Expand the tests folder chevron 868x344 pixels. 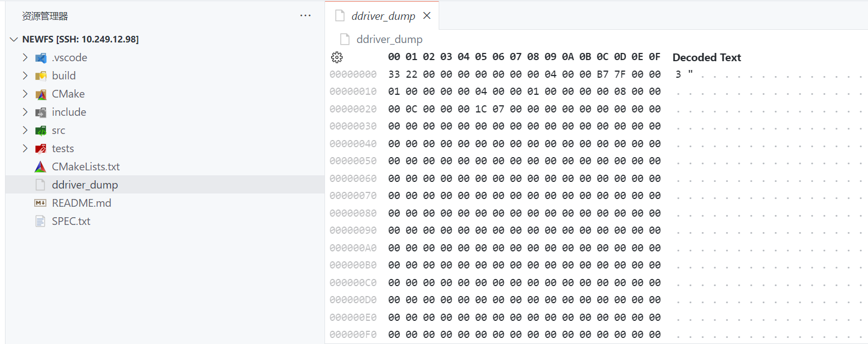point(25,148)
